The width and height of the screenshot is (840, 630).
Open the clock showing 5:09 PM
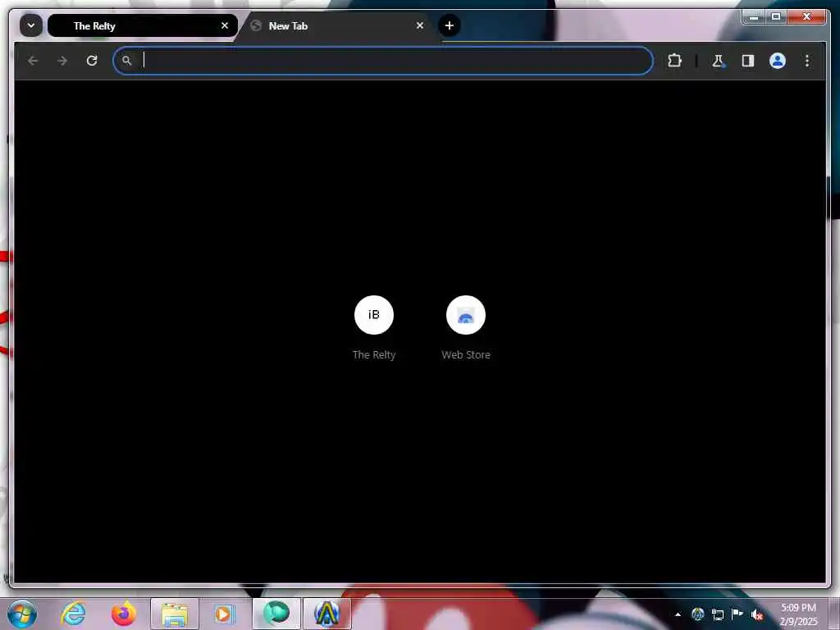click(798, 614)
